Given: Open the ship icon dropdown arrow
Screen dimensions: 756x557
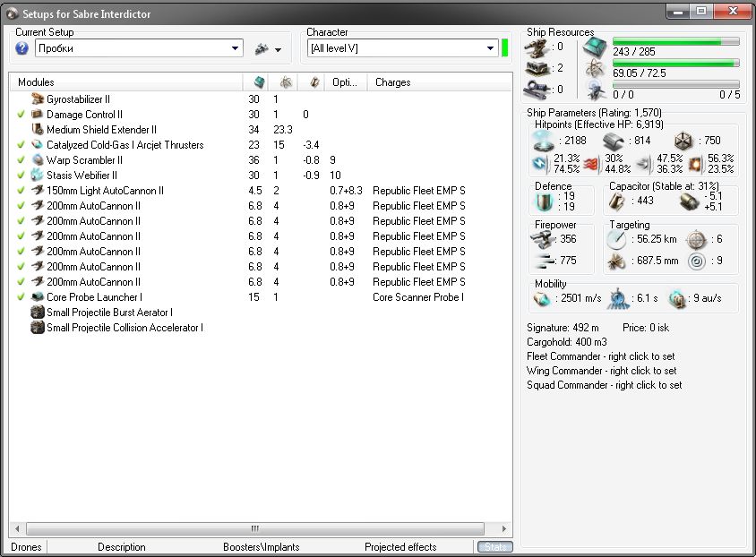Looking at the screenshot, I should coord(278,49).
